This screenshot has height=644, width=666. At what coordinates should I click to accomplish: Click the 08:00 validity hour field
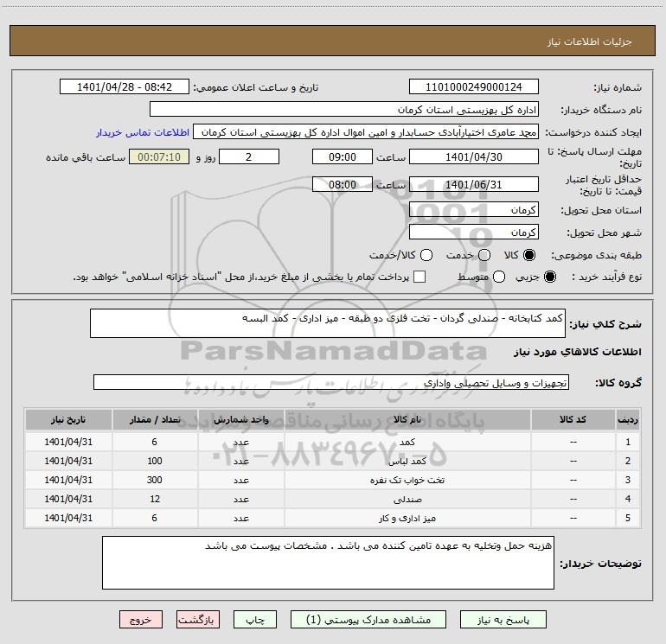(343, 184)
